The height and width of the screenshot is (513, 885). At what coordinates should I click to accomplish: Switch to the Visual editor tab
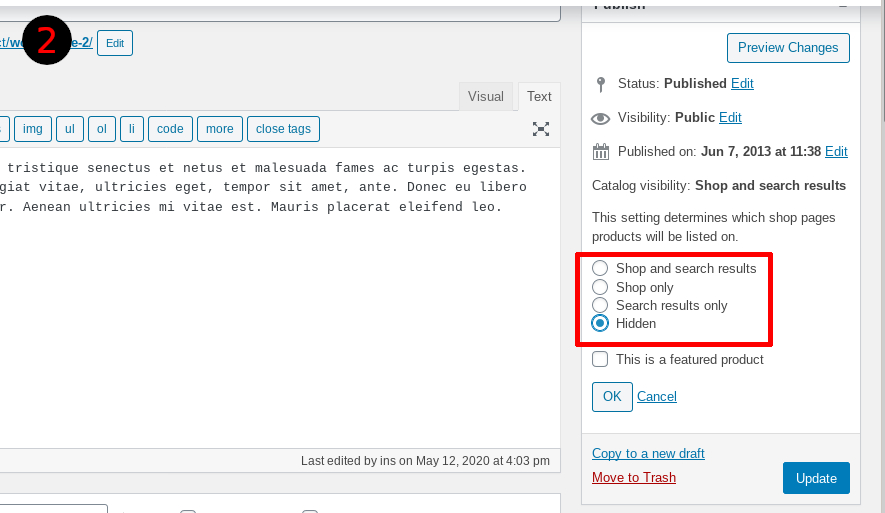point(485,97)
